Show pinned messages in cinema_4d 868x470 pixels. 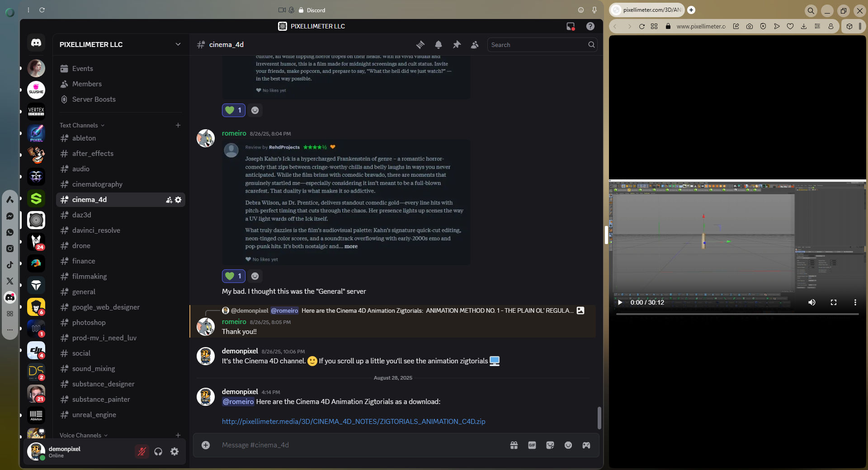pyautogui.click(x=457, y=45)
